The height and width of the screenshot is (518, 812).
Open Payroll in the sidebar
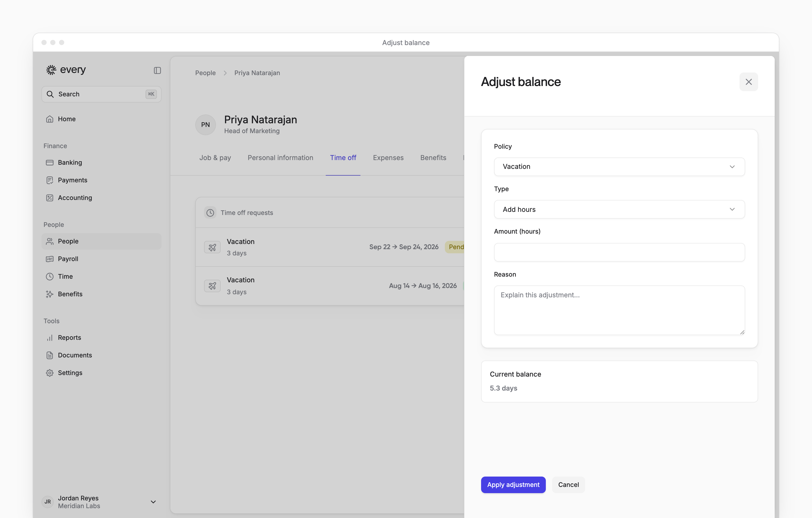(101, 259)
